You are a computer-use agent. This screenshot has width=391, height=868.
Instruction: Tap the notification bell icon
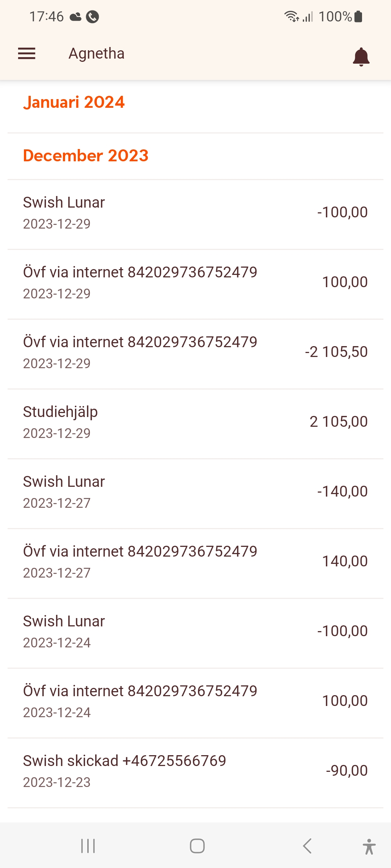[361, 56]
